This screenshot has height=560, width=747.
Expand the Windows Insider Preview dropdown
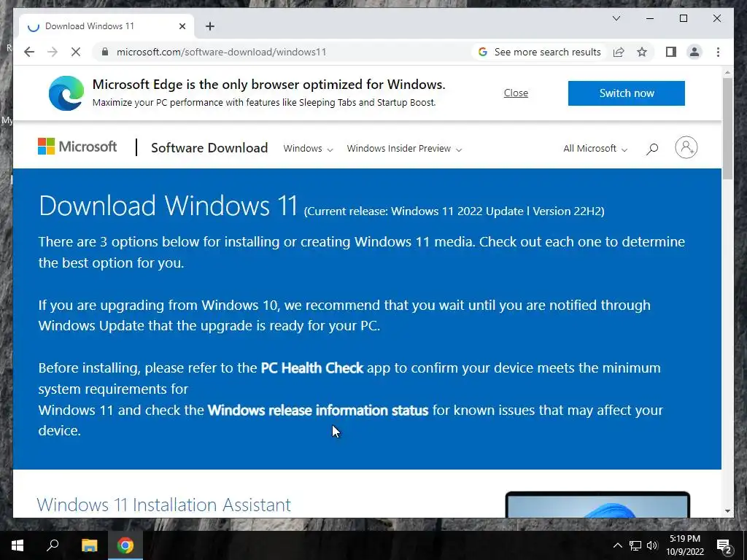click(x=404, y=149)
